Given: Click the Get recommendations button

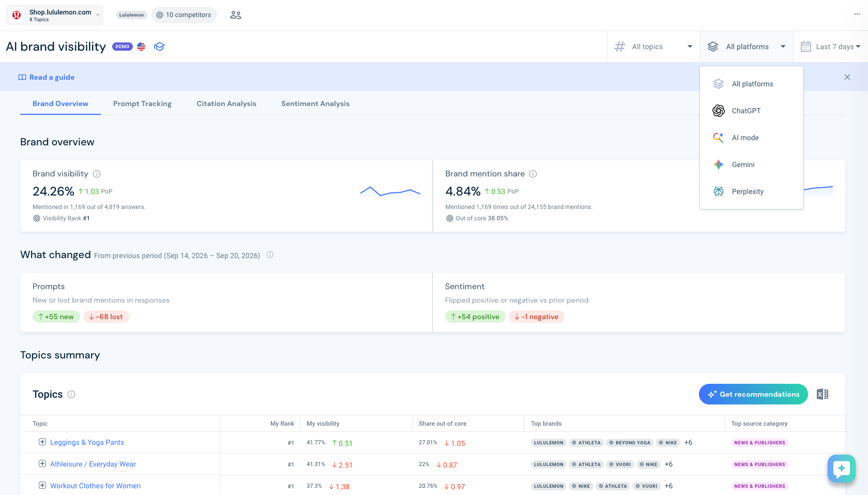Looking at the screenshot, I should click(753, 394).
